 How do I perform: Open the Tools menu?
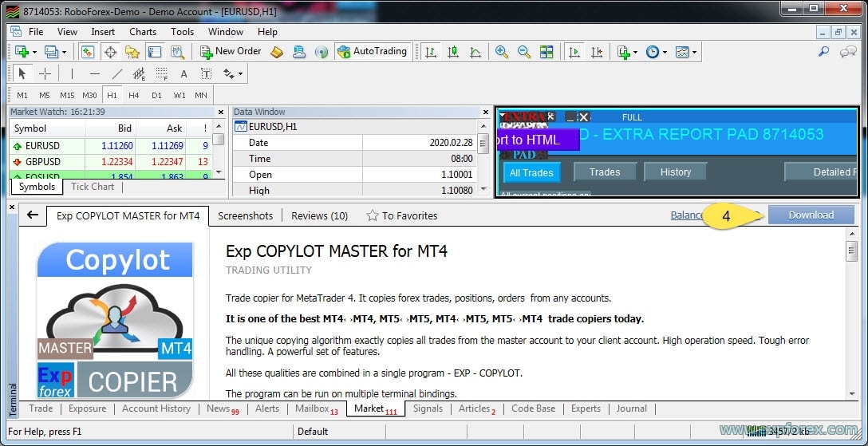pyautogui.click(x=182, y=32)
